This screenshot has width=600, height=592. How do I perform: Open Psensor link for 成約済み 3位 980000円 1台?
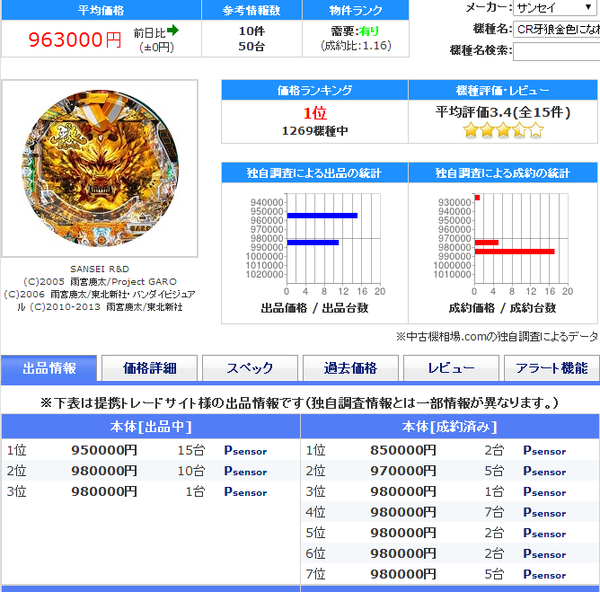545,492
